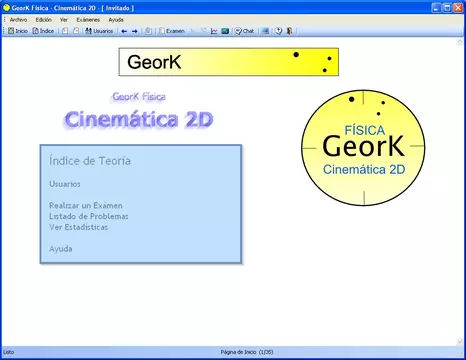Click the Inicio home toolbar button
Viewport: 466px width, 360px height.
click(x=18, y=31)
